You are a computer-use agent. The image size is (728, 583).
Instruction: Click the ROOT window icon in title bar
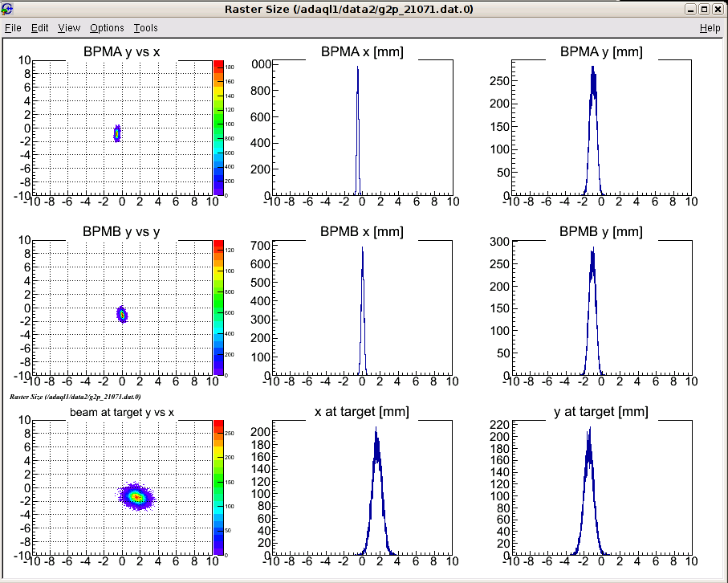7,9
